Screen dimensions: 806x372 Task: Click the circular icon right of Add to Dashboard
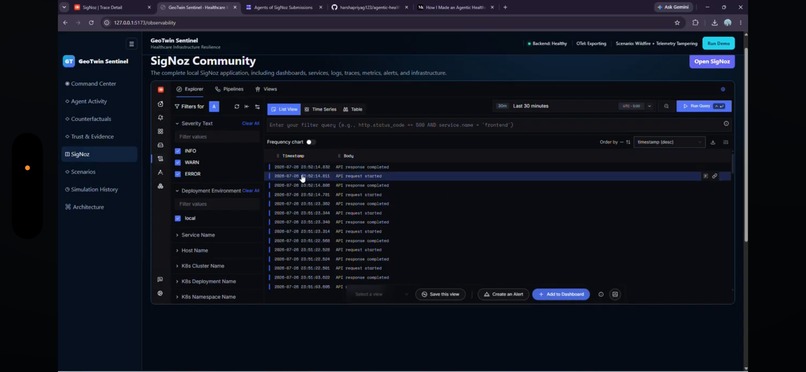tap(601, 294)
